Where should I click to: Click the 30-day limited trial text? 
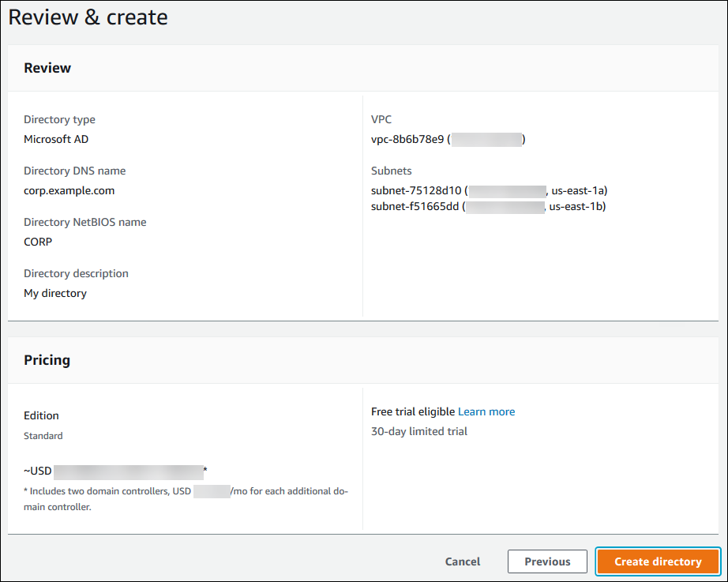[x=419, y=431]
